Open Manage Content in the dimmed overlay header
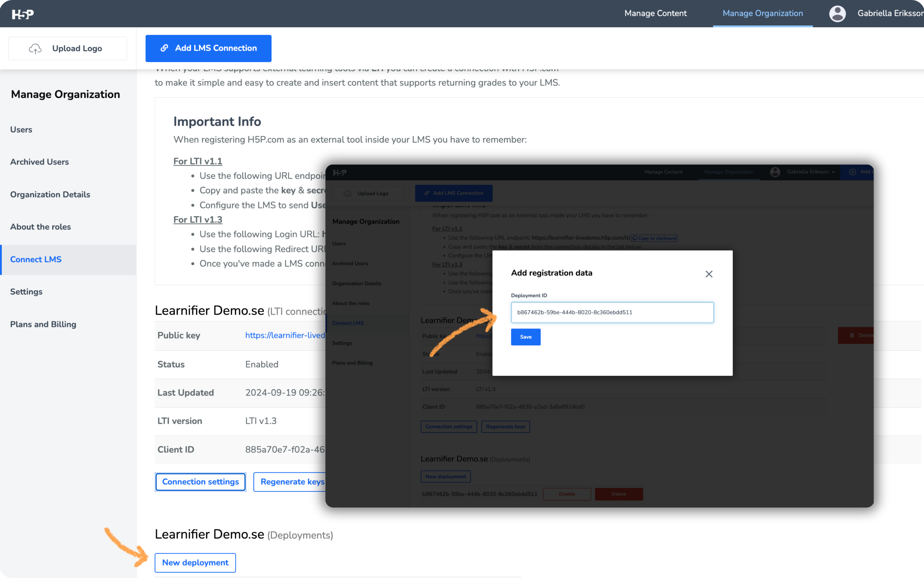This screenshot has height=578, width=924. click(x=663, y=172)
